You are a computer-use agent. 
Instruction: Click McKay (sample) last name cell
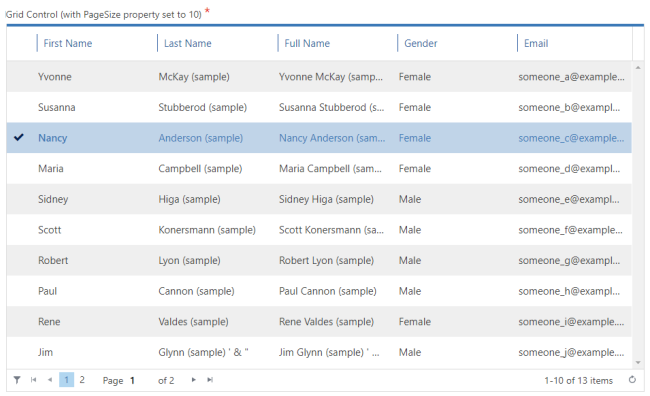(194, 77)
